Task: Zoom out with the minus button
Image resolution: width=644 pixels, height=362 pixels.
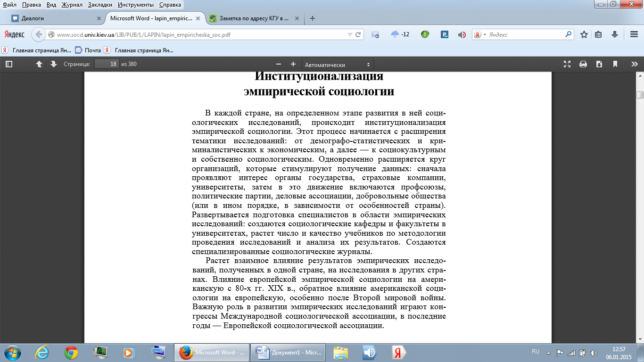Action: pyautogui.click(x=279, y=64)
